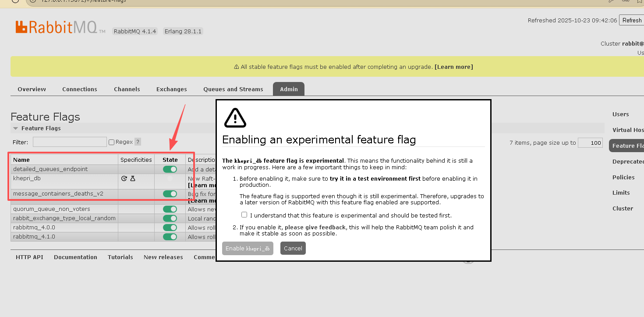Open the Channels tab
Viewport: 644px width, 317px height.
[x=127, y=89]
